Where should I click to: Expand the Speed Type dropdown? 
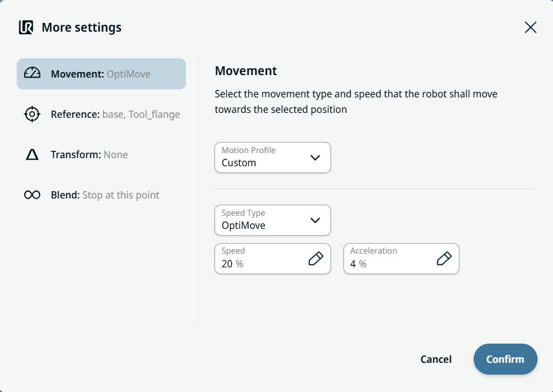point(272,220)
